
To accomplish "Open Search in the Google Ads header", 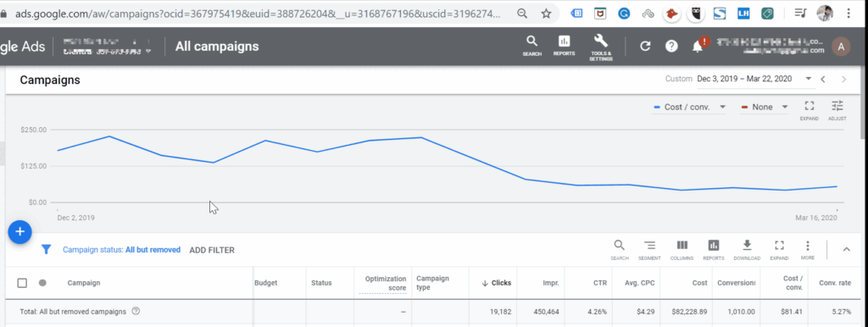I will click(531, 46).
